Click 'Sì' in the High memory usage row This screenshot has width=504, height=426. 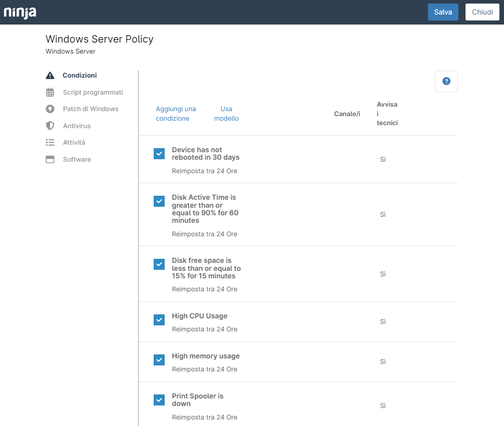[x=383, y=362]
